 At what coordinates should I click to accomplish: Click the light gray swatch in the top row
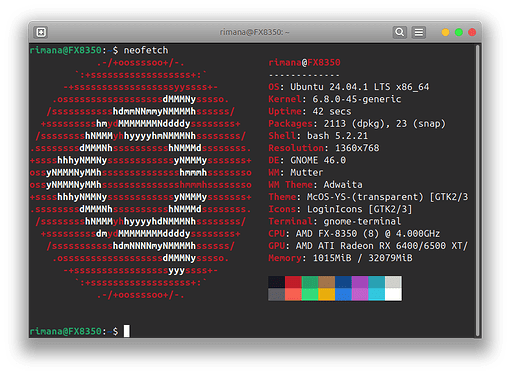pyautogui.click(x=393, y=282)
